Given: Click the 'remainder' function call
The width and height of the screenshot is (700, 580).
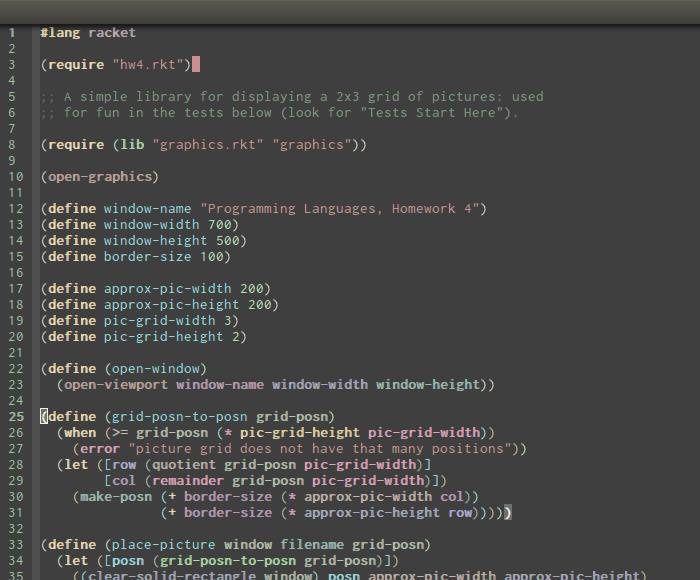Looking at the screenshot, I should pyautogui.click(x=188, y=480).
